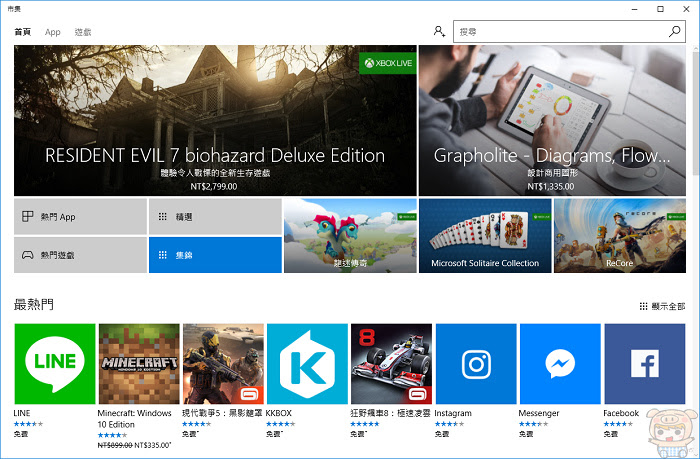Open Minecraft Windows 10 Edition icon
Viewport: 700px width, 459px height.
pos(139,364)
